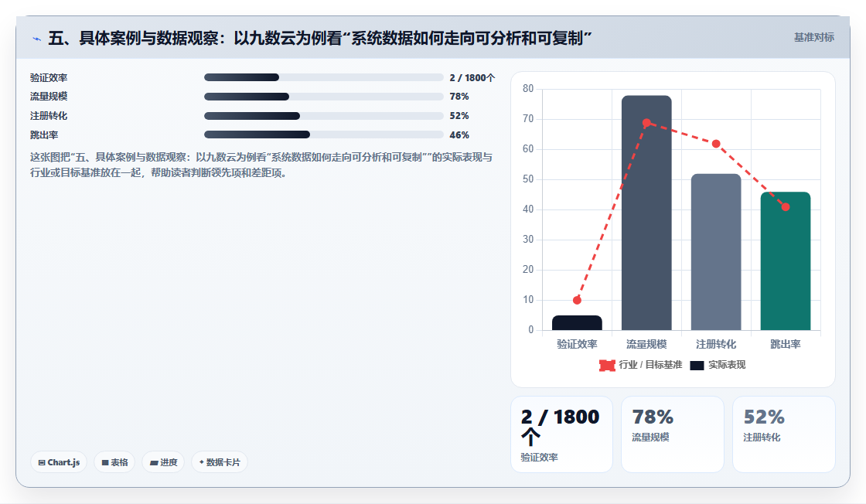
Task: Click the 注册转化 progress bar
Action: point(324,116)
